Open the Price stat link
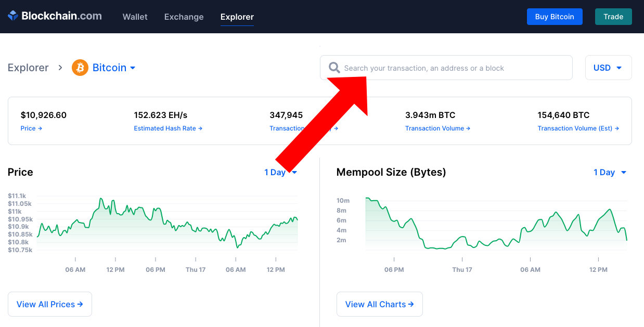This screenshot has height=327, width=644. (x=31, y=128)
